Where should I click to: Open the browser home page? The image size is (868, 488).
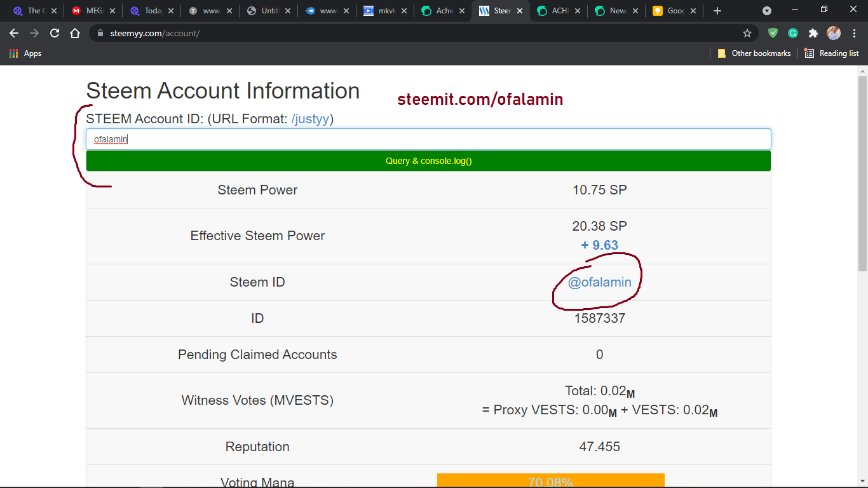click(75, 33)
